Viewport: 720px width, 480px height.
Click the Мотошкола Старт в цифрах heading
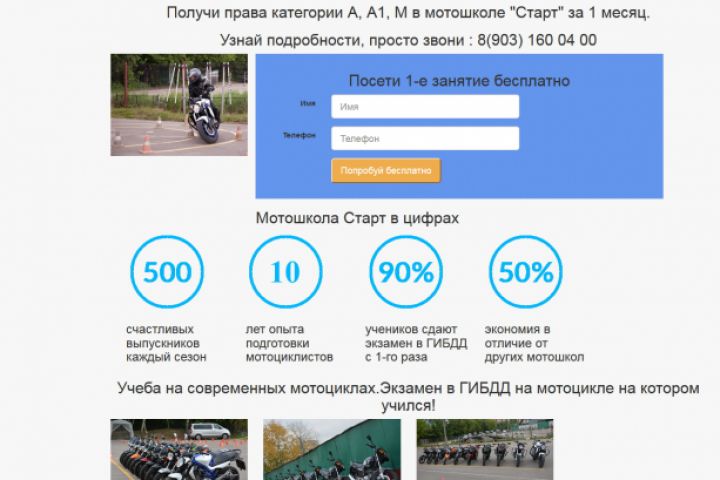coord(357,218)
